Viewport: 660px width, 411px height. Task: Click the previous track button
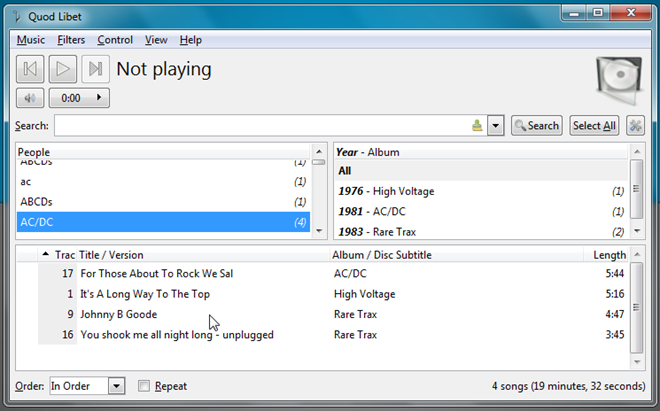(30, 69)
